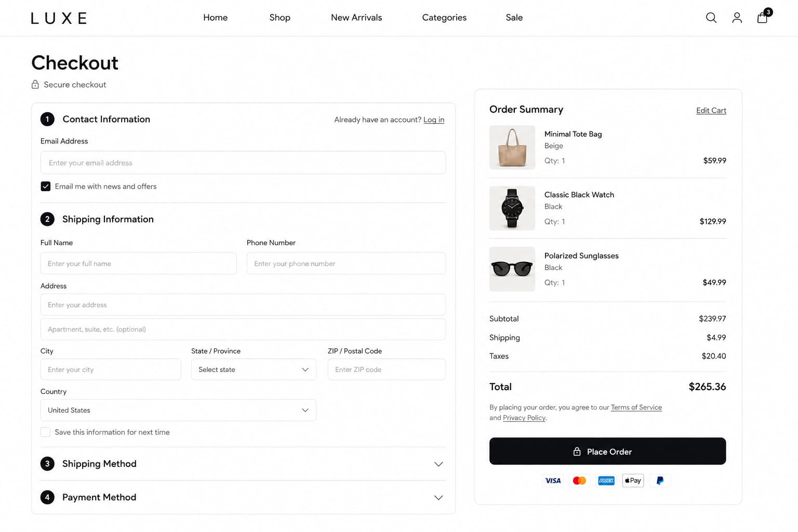This screenshot has height=532, width=798.
Task: Click the Classic Black Watch product name
Action: point(579,195)
